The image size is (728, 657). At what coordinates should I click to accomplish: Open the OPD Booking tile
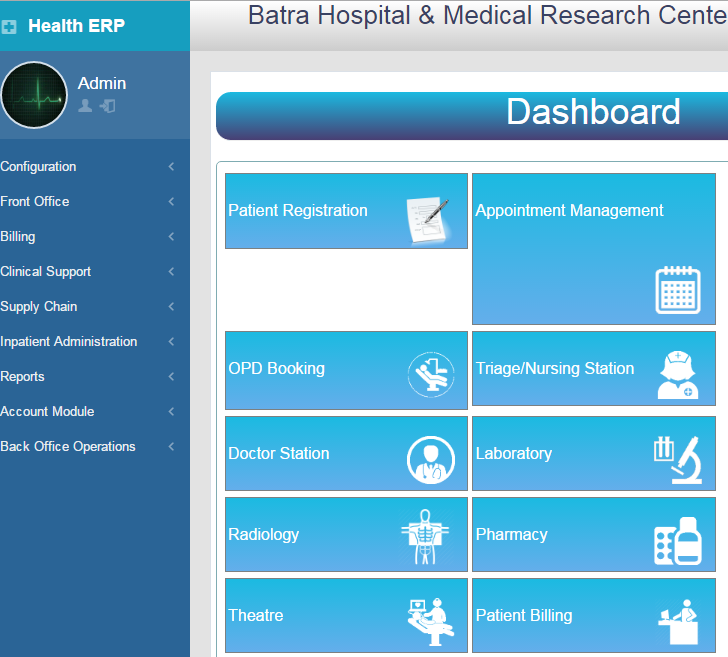(346, 370)
